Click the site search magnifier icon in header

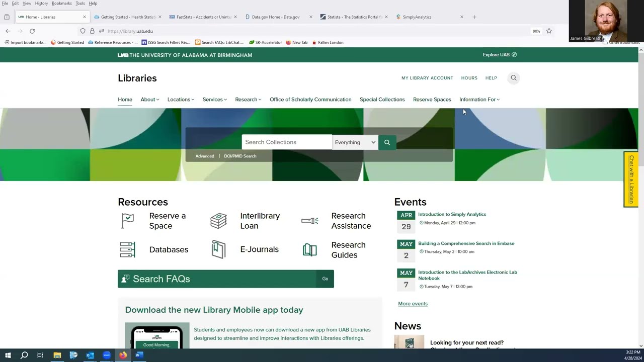[514, 78]
